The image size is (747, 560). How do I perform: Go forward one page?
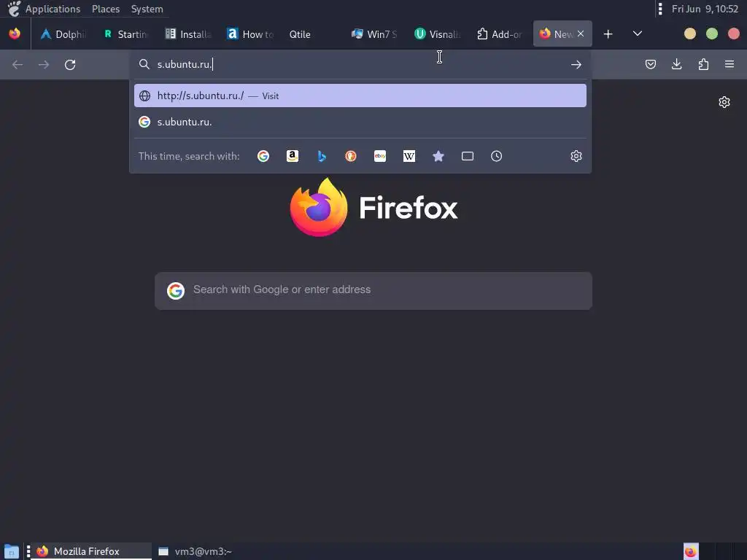[44, 65]
